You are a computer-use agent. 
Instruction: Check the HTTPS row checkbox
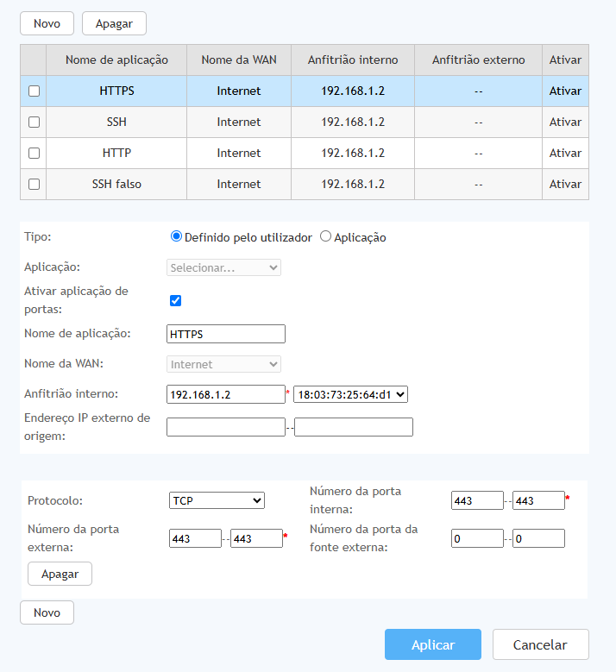(35, 91)
